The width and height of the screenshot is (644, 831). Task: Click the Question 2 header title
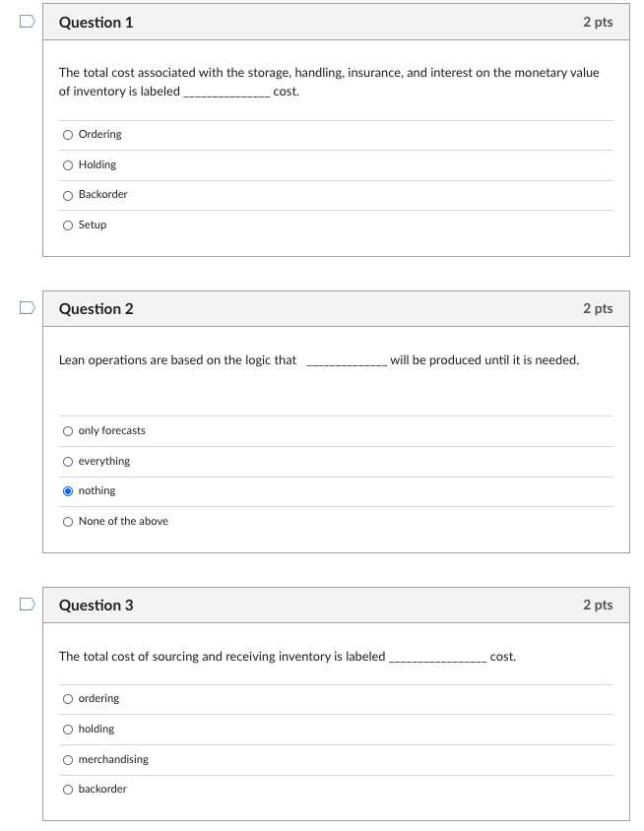click(96, 309)
